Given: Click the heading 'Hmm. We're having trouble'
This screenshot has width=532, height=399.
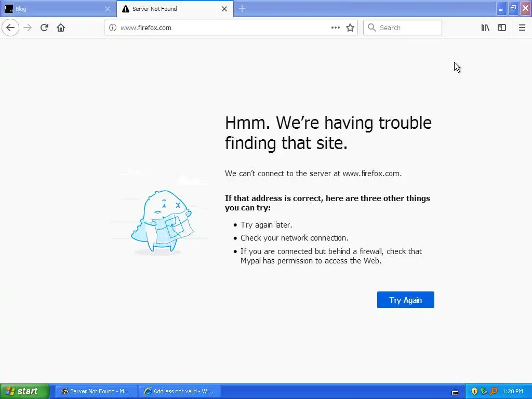Looking at the screenshot, I should pyautogui.click(x=328, y=123).
